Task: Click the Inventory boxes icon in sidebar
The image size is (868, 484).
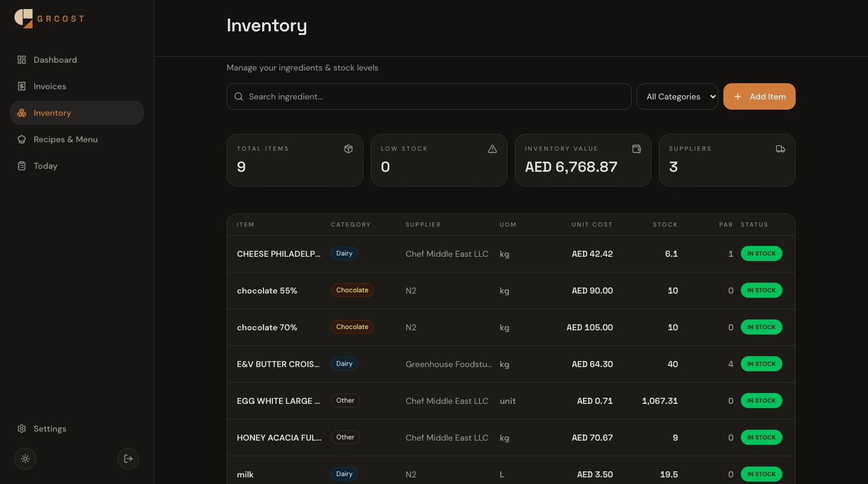Action: [22, 113]
